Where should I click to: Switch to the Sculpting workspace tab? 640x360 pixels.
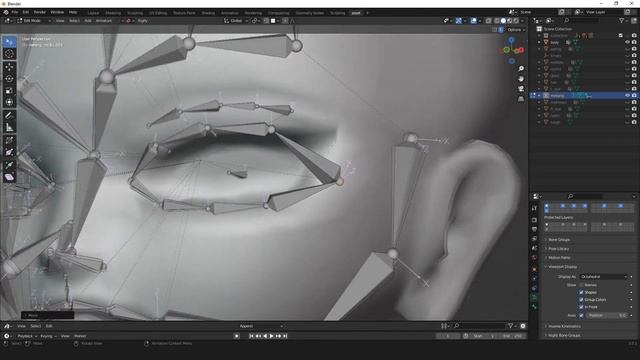click(x=135, y=13)
